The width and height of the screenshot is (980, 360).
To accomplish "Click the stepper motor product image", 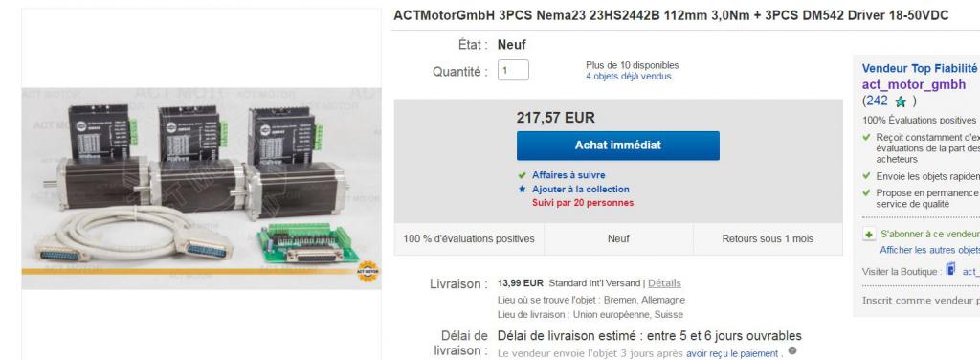I will (201, 188).
